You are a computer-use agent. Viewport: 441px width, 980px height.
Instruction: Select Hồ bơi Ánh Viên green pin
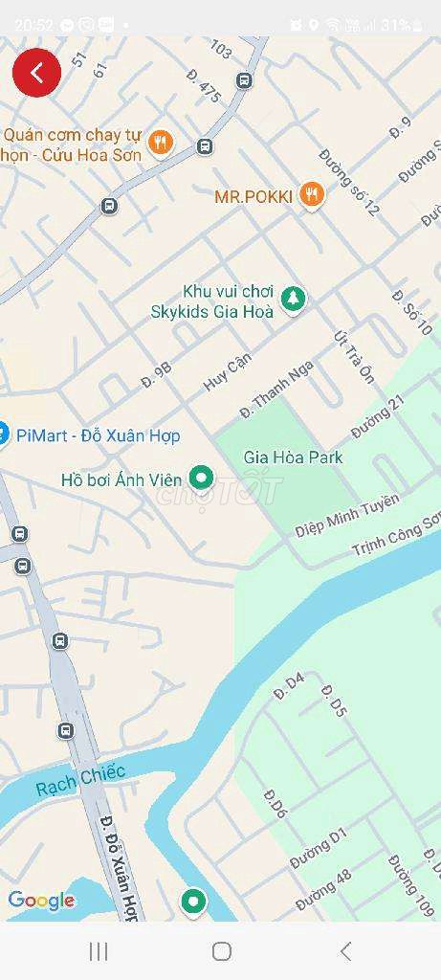pos(201,479)
